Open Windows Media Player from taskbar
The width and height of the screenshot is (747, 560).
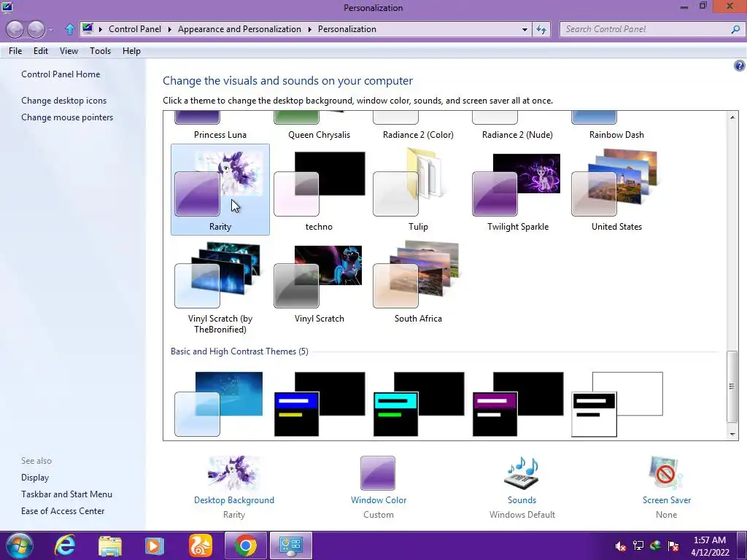154,546
